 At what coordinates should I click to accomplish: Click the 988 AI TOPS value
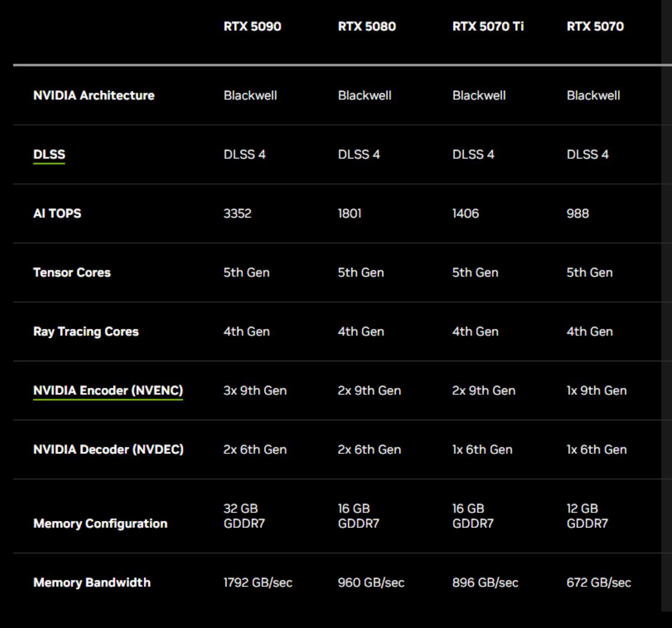(577, 214)
